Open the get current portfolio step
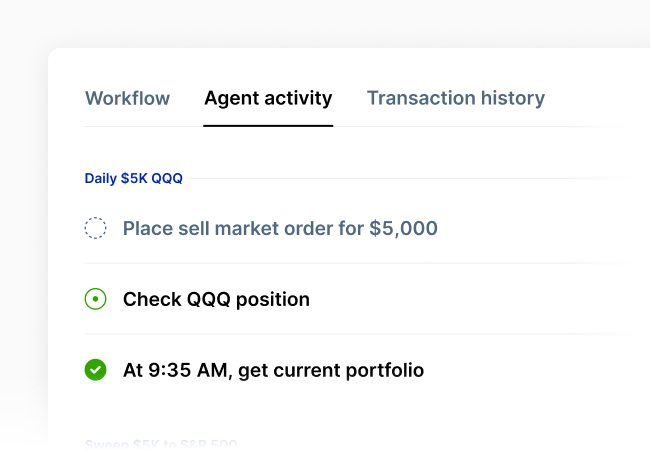 [273, 370]
